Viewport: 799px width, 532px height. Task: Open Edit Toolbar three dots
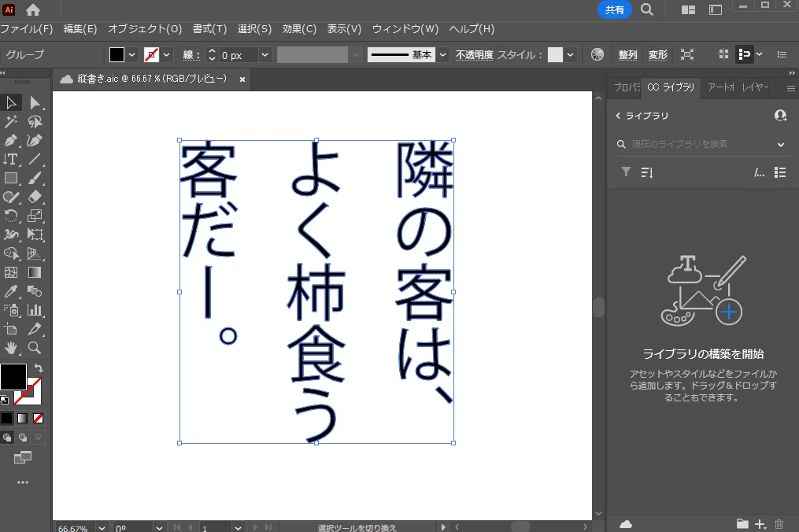point(22,482)
